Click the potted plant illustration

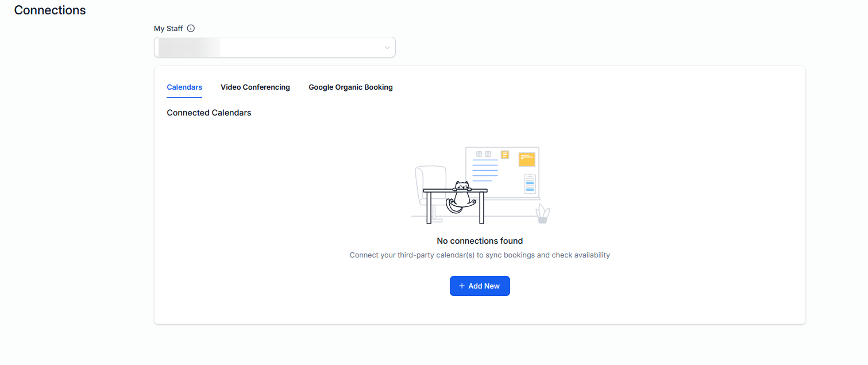[x=542, y=214]
